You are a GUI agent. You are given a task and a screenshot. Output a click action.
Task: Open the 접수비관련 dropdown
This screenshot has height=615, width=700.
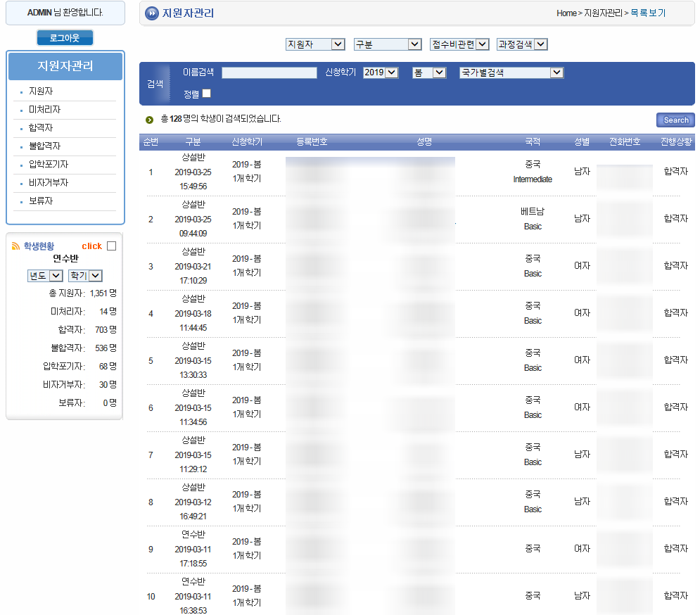(459, 44)
